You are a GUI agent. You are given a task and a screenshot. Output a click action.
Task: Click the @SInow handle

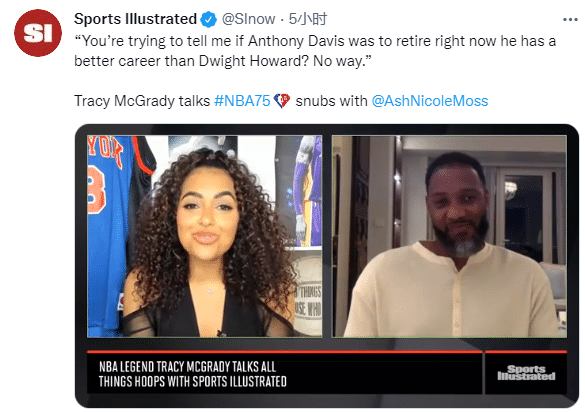click(248, 19)
